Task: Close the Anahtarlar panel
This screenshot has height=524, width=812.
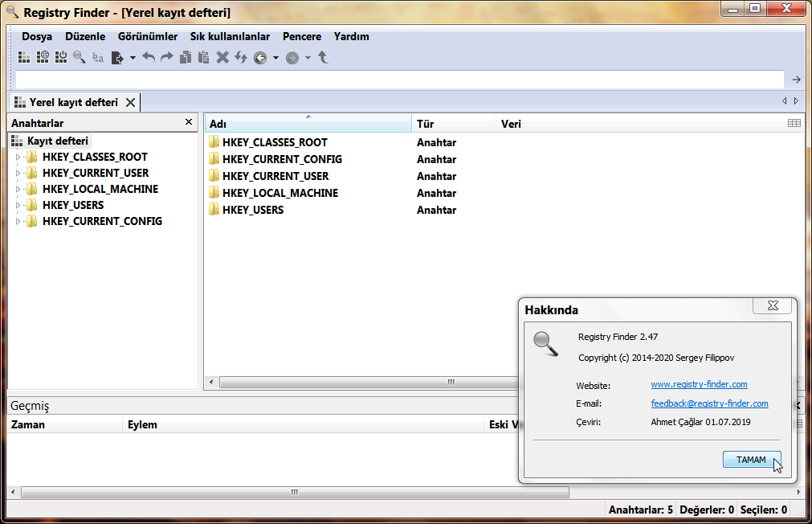Action: point(189,122)
